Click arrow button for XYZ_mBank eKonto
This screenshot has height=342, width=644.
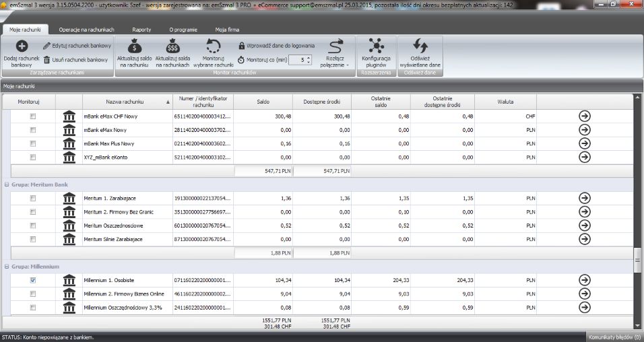click(585, 157)
